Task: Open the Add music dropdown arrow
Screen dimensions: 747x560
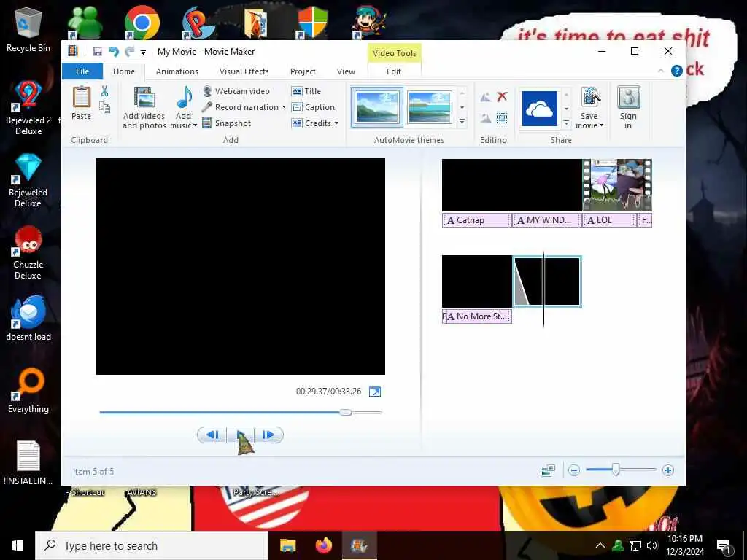Action: click(x=195, y=125)
